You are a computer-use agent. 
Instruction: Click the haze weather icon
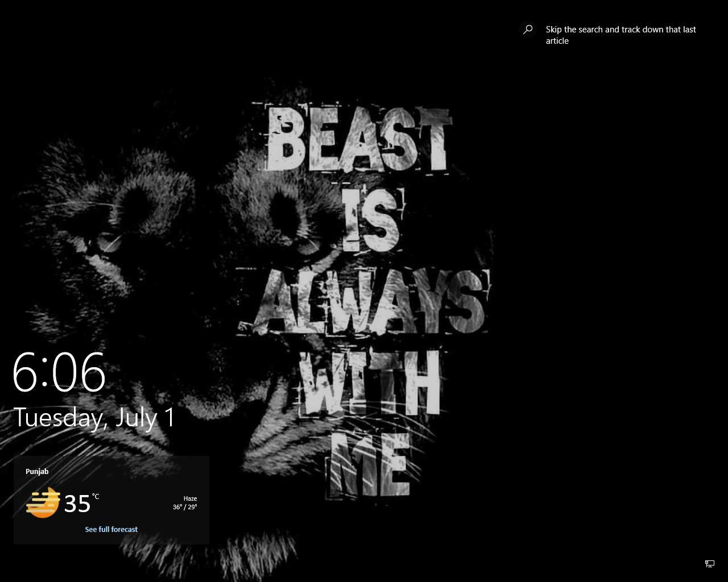click(x=43, y=502)
